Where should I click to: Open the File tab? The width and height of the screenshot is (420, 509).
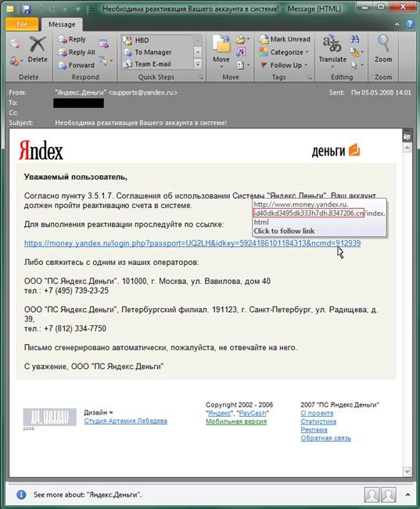point(22,24)
